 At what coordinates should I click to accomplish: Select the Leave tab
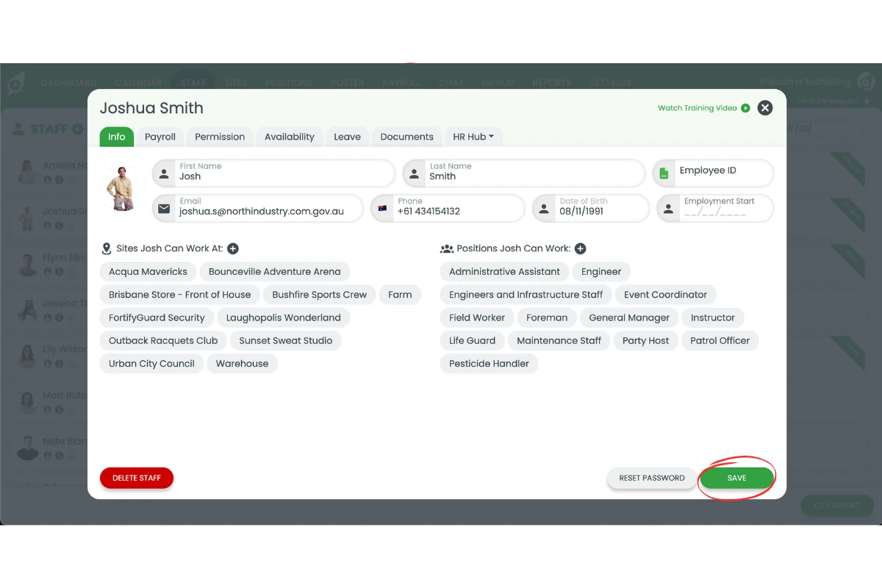(347, 137)
